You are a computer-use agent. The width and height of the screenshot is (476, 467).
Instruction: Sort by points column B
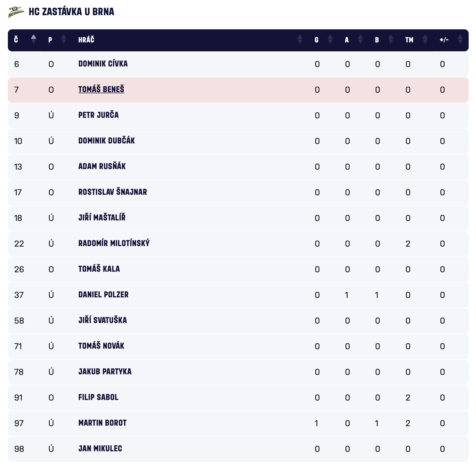[391, 40]
